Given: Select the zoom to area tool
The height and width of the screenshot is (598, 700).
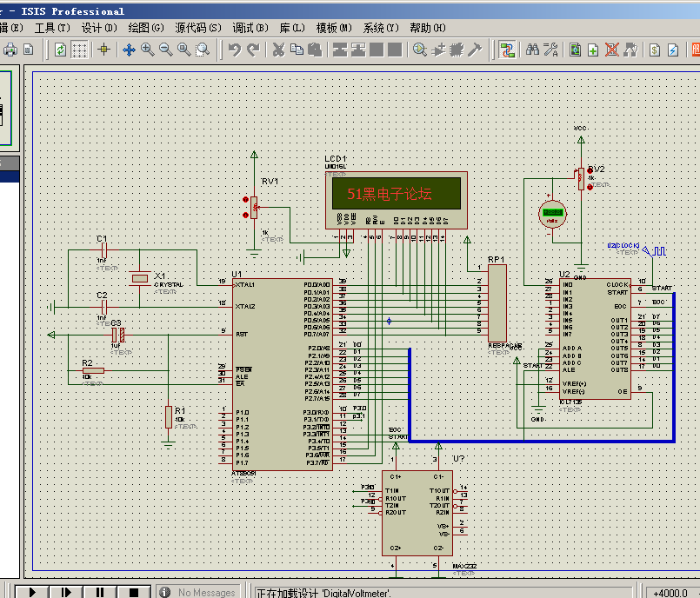Looking at the screenshot, I should 203,50.
